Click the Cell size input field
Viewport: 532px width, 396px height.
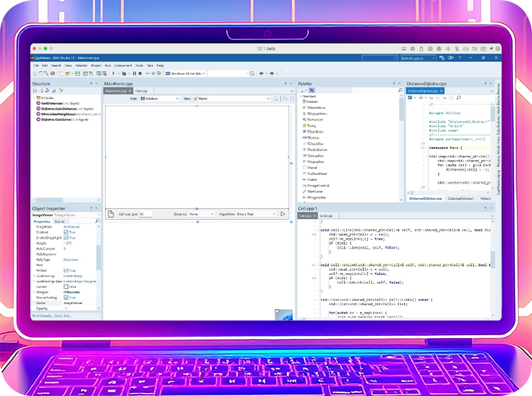click(146, 214)
